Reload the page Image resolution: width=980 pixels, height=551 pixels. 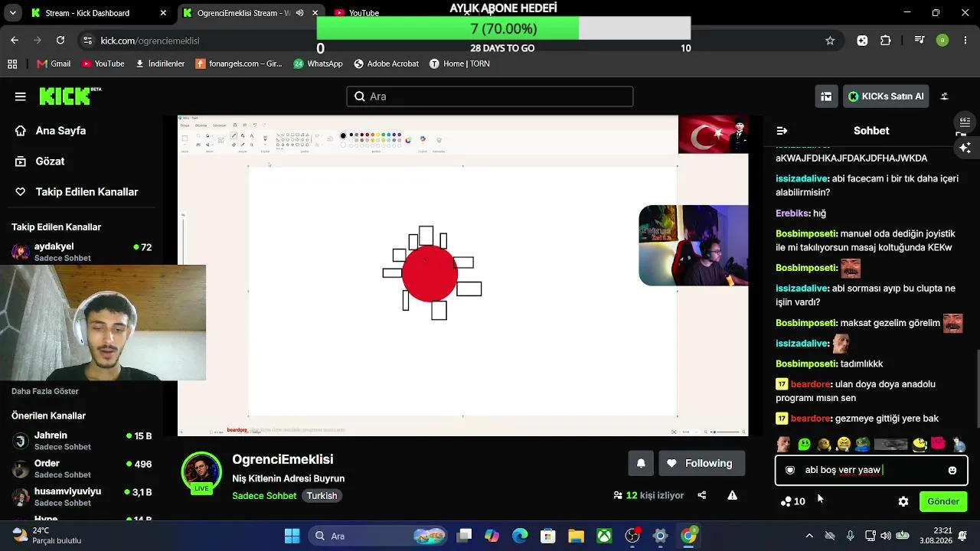(60, 41)
